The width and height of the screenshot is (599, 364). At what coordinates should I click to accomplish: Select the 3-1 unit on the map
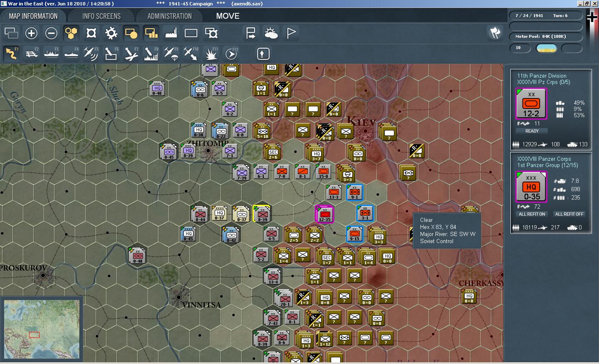click(x=365, y=214)
